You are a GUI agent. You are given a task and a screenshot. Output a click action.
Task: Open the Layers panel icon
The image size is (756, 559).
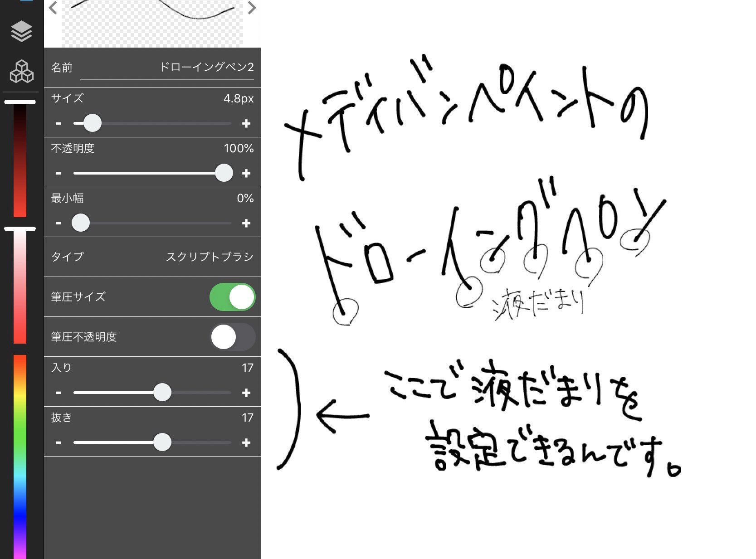click(21, 31)
